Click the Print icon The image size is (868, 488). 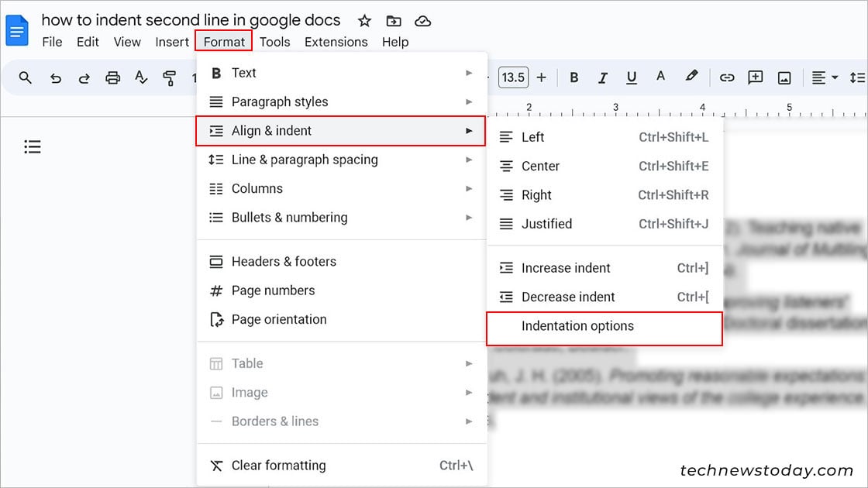point(113,77)
